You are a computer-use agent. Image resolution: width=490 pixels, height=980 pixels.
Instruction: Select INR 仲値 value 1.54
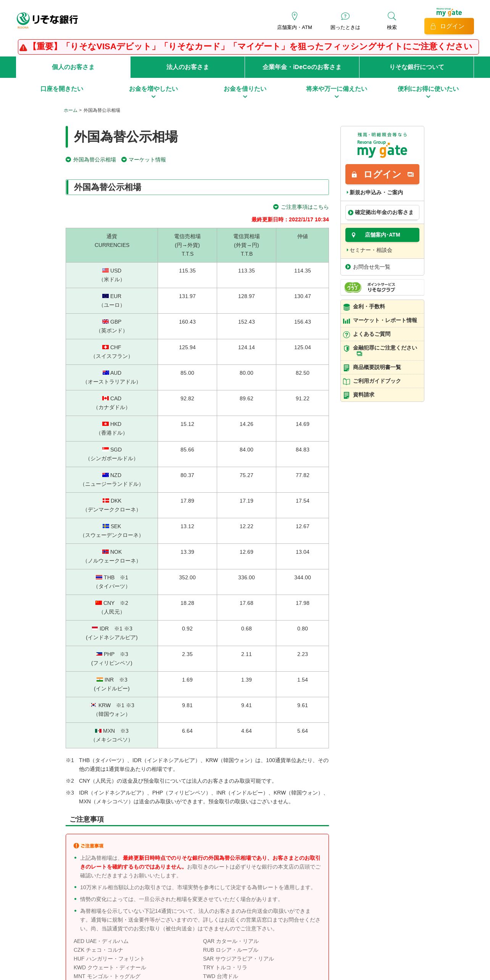[x=303, y=680]
